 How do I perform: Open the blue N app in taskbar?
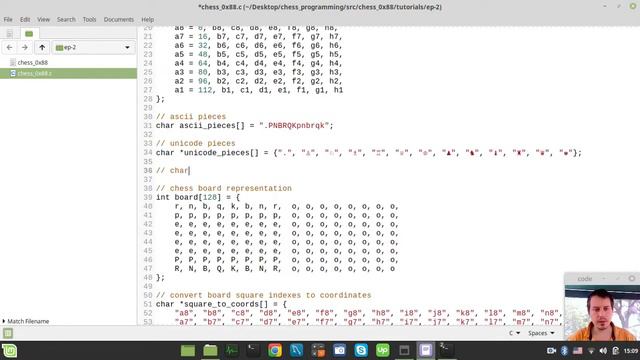(296, 351)
